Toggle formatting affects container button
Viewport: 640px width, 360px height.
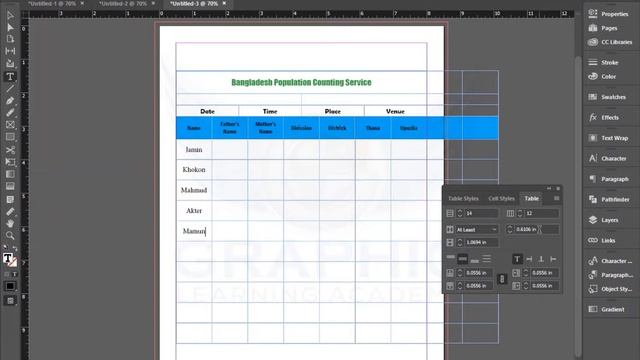click(7, 274)
